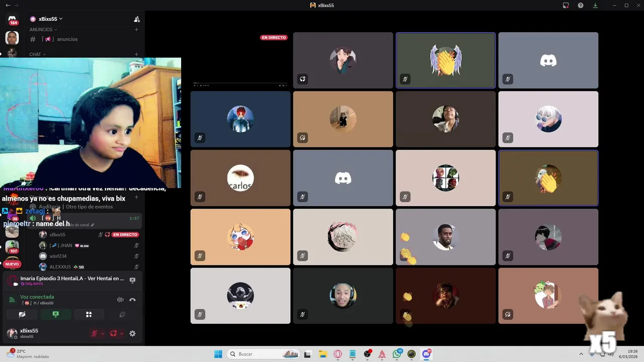Click xBixs55 user avatar in bottom panel
This screenshot has width=644, height=362.
[x=12, y=333]
